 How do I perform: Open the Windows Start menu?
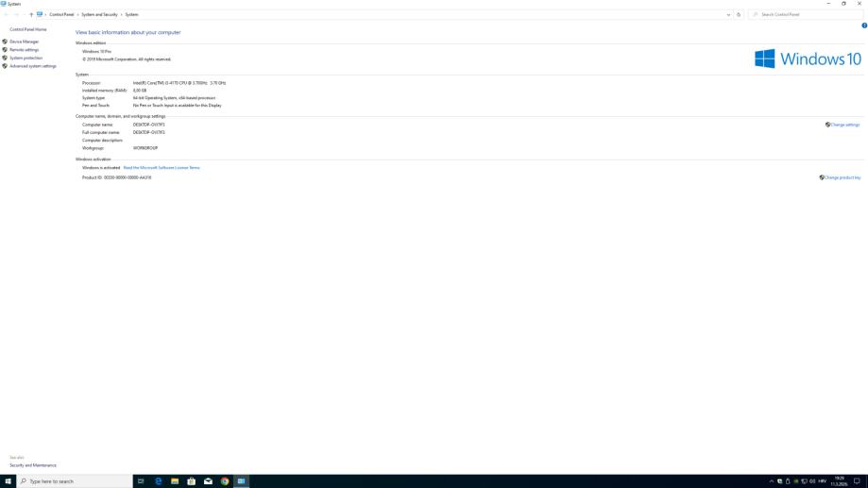(x=8, y=481)
